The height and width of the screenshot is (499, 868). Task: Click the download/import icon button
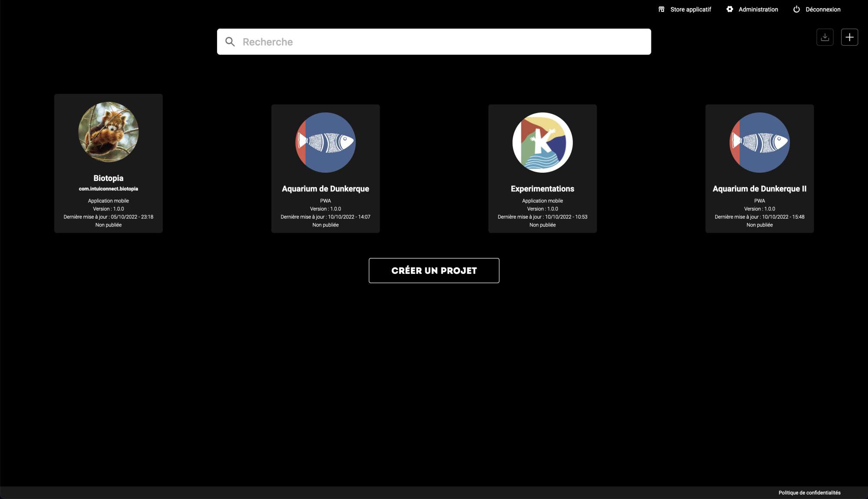[x=825, y=37]
